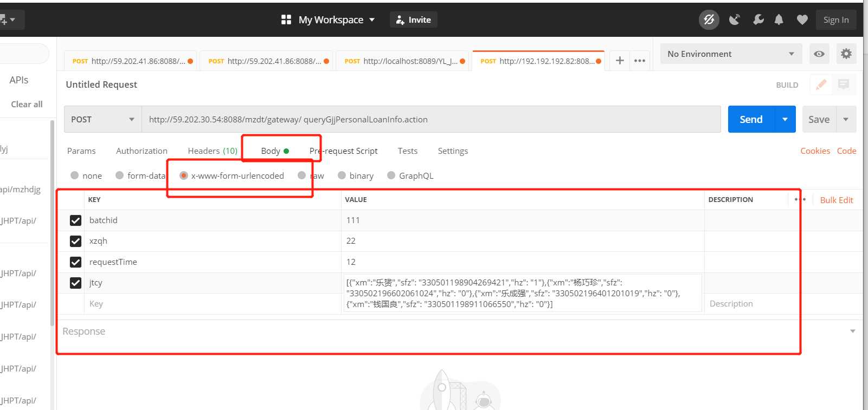Collapse the Response panel chevron
The image size is (868, 410).
852,331
